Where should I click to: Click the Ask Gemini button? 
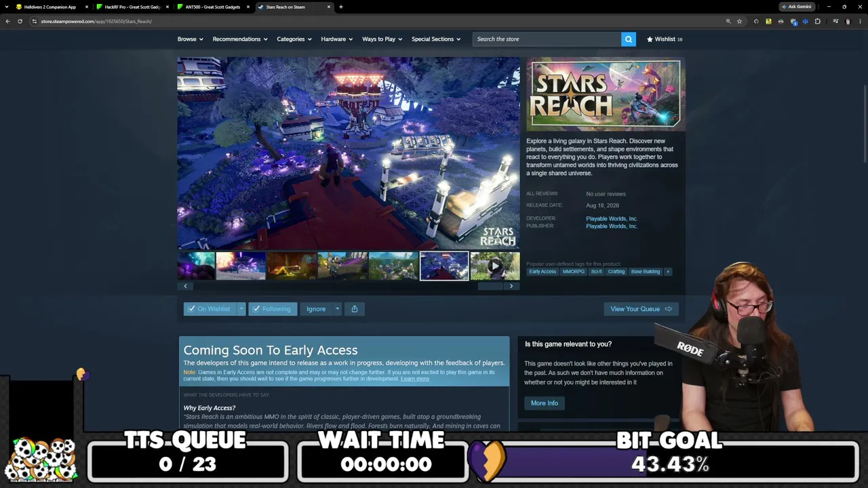coord(796,7)
